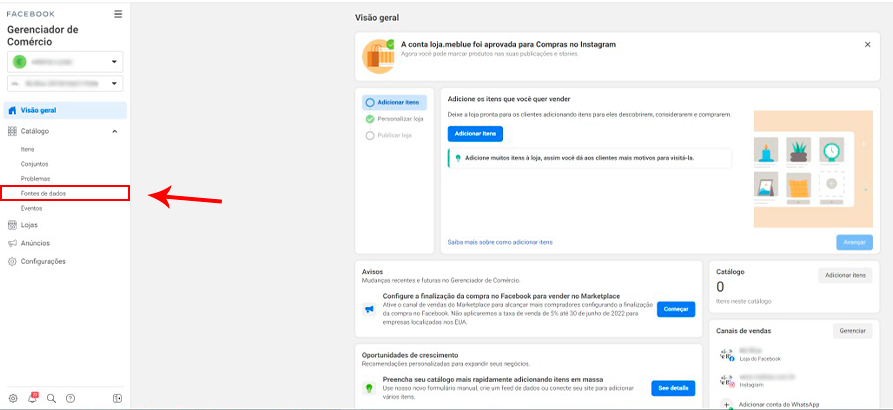The height and width of the screenshot is (410, 893).
Task: Click the Avançar button
Action: pyautogui.click(x=854, y=242)
